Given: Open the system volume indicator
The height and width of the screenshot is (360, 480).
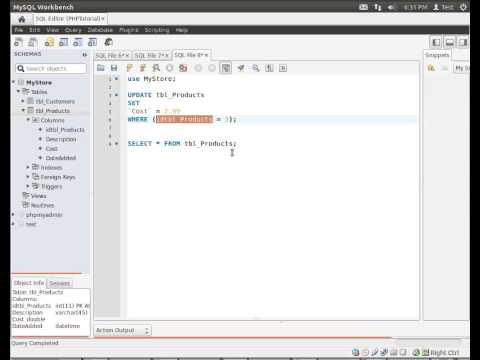Looking at the screenshot, I should click(x=391, y=7).
